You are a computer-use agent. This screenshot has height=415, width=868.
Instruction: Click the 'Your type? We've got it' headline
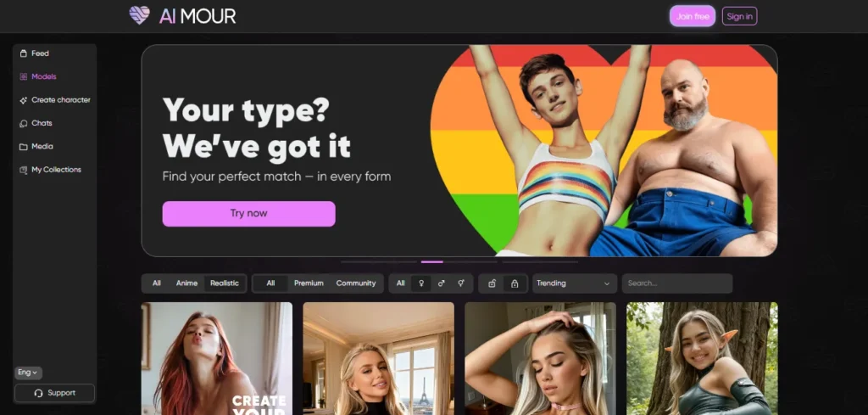click(x=257, y=128)
